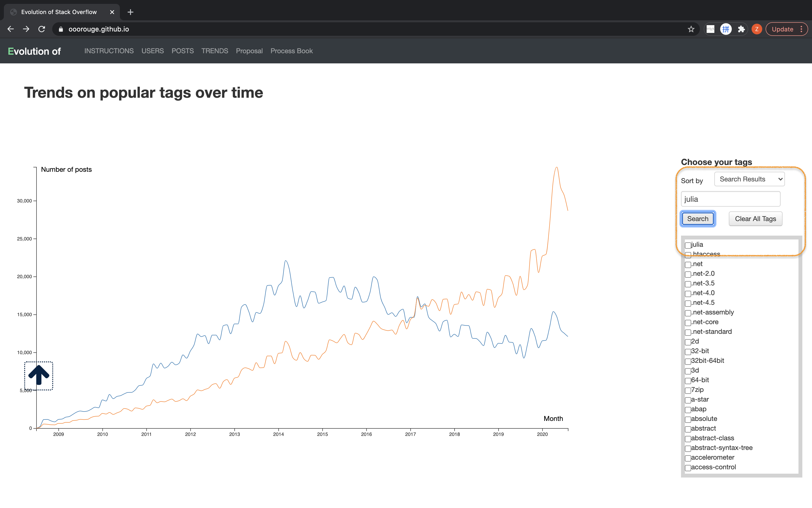Bookmark this page with the star icon

pyautogui.click(x=691, y=29)
